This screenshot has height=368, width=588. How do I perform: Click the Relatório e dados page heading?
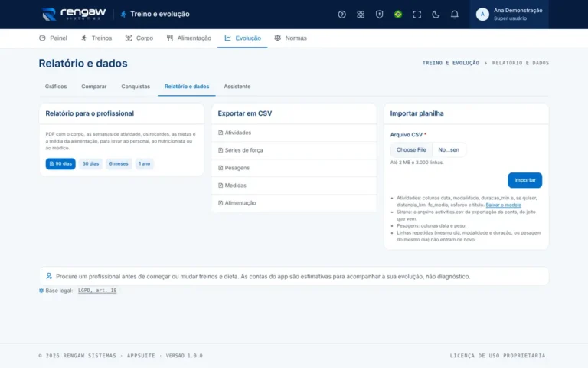click(83, 63)
